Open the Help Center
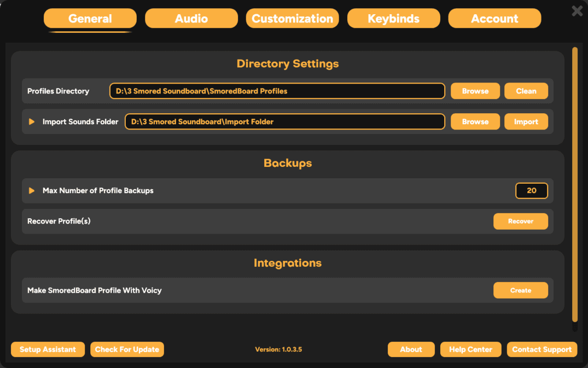 [470, 349]
